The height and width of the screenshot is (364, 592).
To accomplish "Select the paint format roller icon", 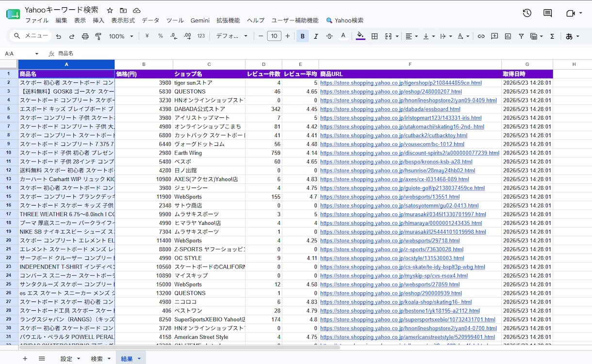I will pos(99,36).
